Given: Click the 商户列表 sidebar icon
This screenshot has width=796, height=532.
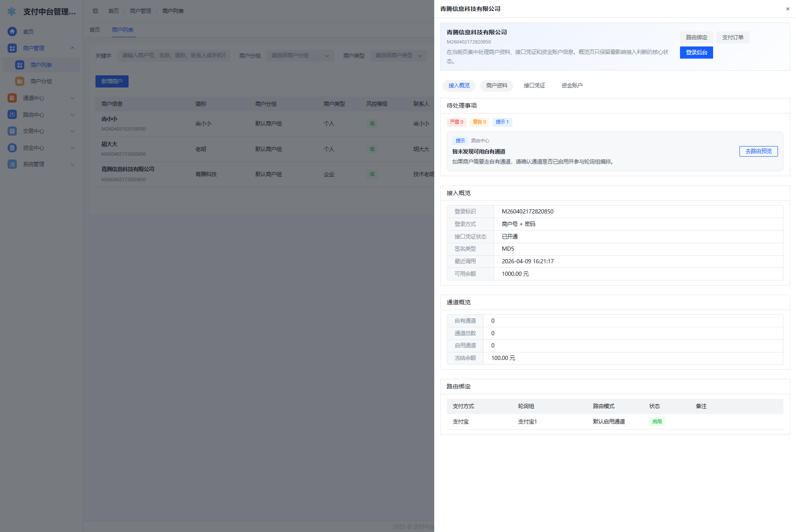Looking at the screenshot, I should click(20, 65).
